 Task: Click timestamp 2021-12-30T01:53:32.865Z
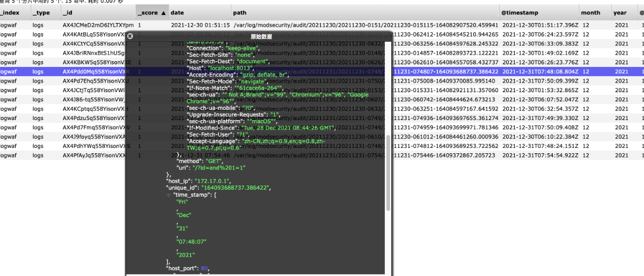(539, 90)
